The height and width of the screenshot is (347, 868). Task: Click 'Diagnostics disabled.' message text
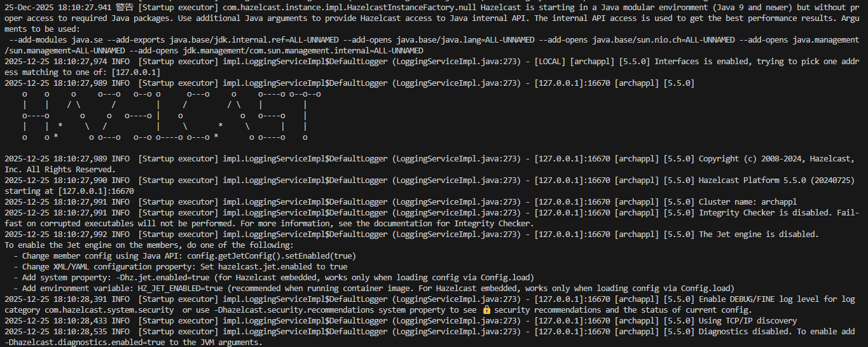(x=745, y=332)
